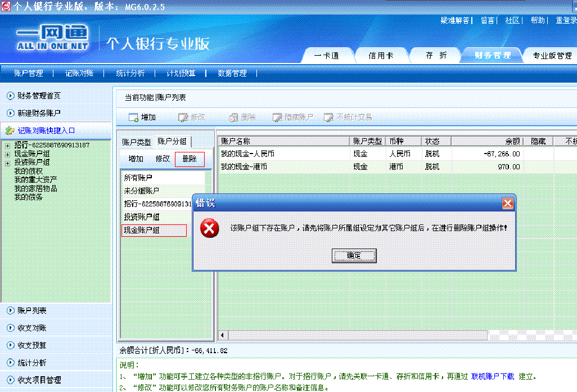Viewport: 577px width, 392px height.
Task: Click the 记账对账快捷入口 icon
Action: 10,130
